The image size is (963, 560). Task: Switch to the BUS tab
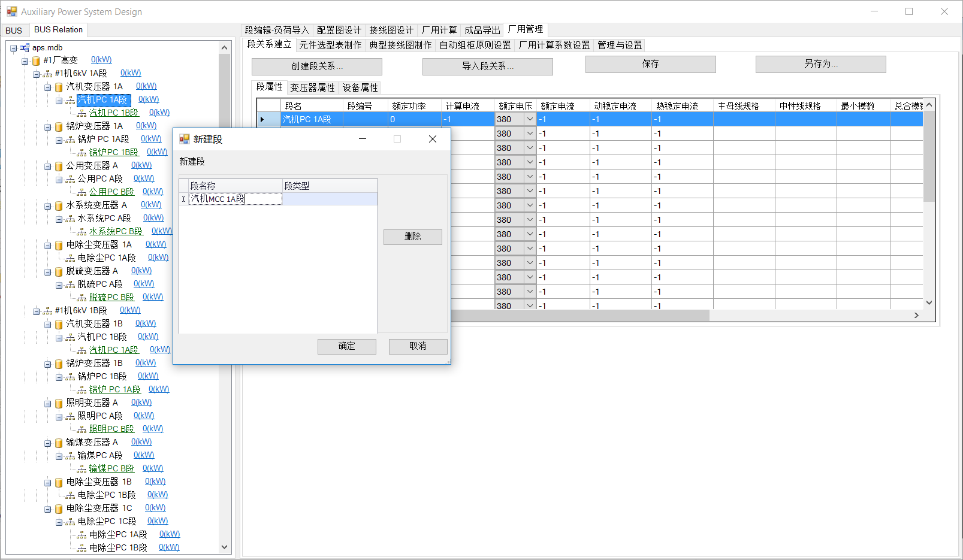pyautogui.click(x=14, y=31)
